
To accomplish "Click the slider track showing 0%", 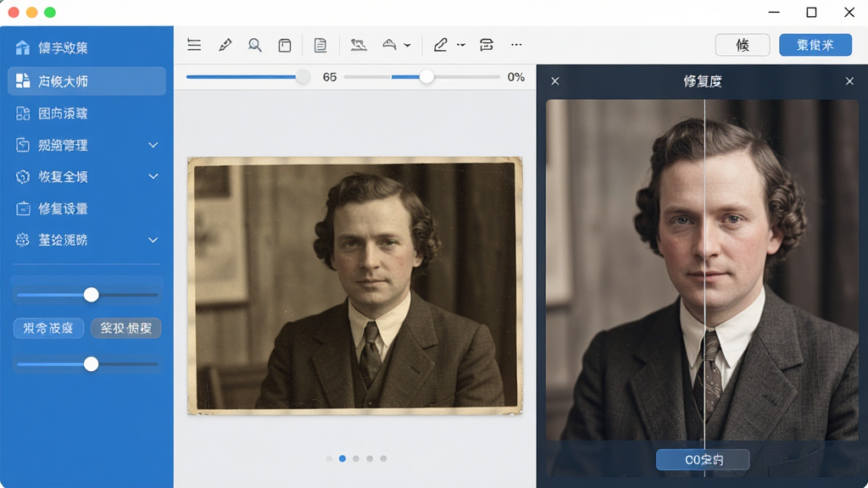I will (422, 77).
